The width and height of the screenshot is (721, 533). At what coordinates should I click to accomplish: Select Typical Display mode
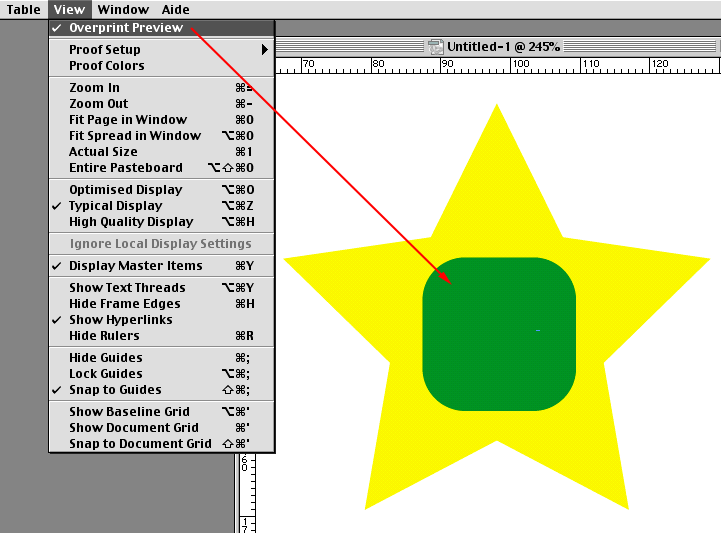(x=162, y=206)
